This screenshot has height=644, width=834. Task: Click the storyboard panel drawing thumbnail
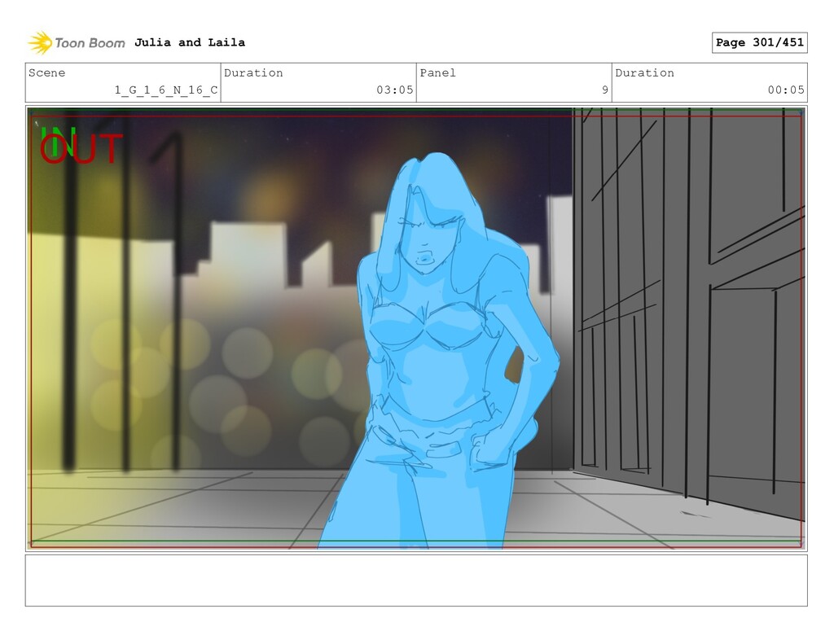click(416, 328)
